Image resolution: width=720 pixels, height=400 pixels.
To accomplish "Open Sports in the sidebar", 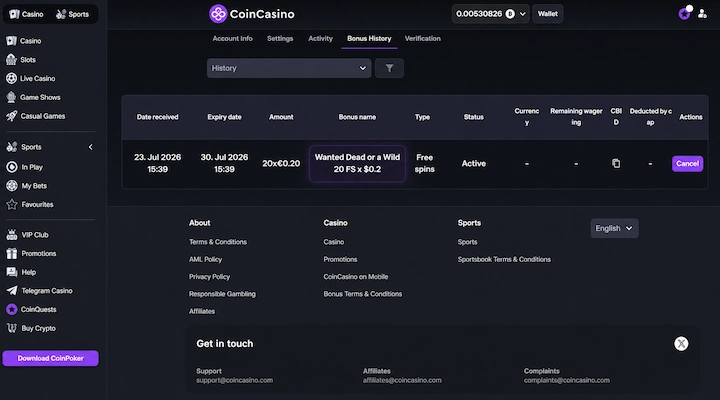I will point(24,147).
